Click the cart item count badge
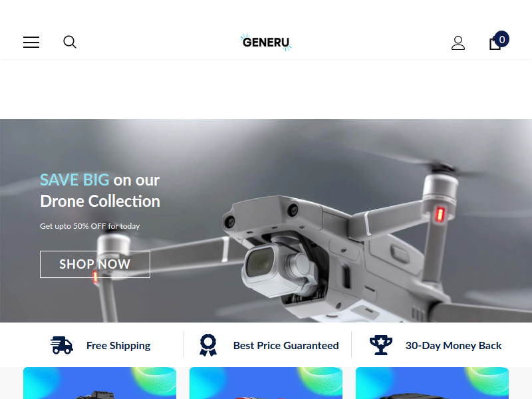Image resolution: width=532 pixels, height=399 pixels. coord(502,39)
